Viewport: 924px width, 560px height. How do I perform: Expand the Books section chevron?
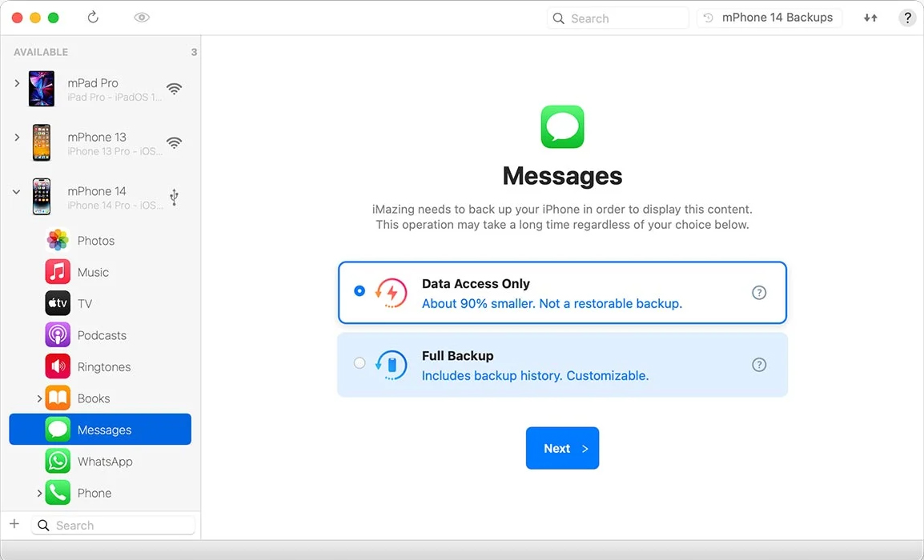39,398
